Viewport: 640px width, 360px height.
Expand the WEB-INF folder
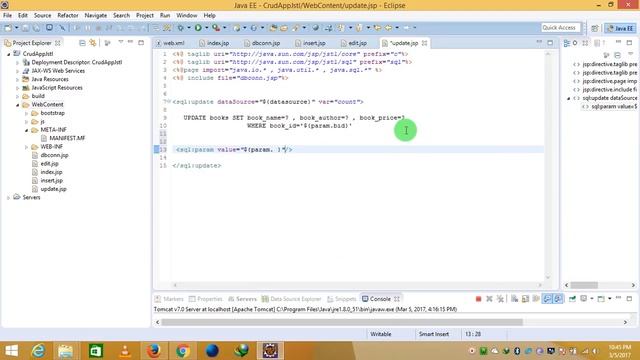[27, 147]
